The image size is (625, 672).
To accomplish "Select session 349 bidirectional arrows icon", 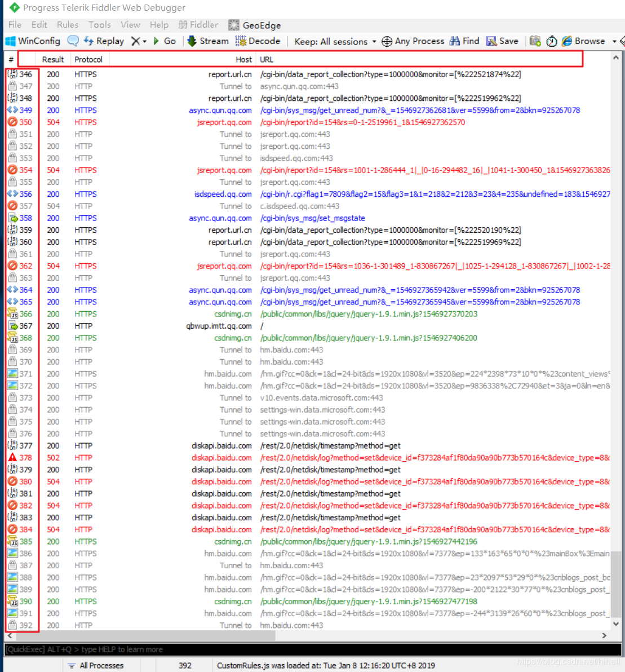I will tap(12, 110).
